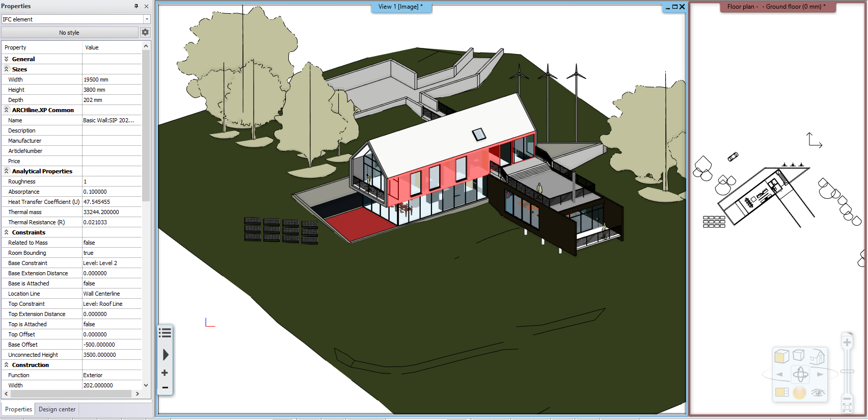Click the house view icon in navigation widget
The image size is (868, 420).
(x=817, y=356)
